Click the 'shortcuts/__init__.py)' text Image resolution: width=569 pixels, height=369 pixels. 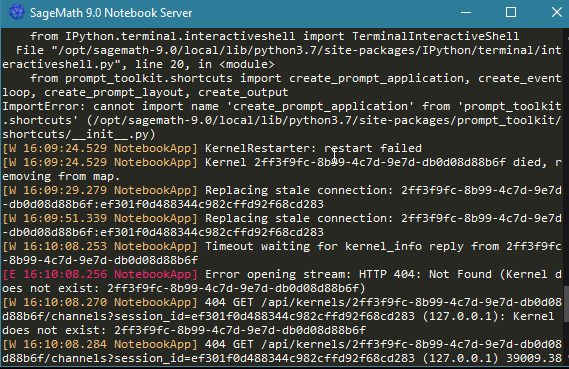(79, 135)
